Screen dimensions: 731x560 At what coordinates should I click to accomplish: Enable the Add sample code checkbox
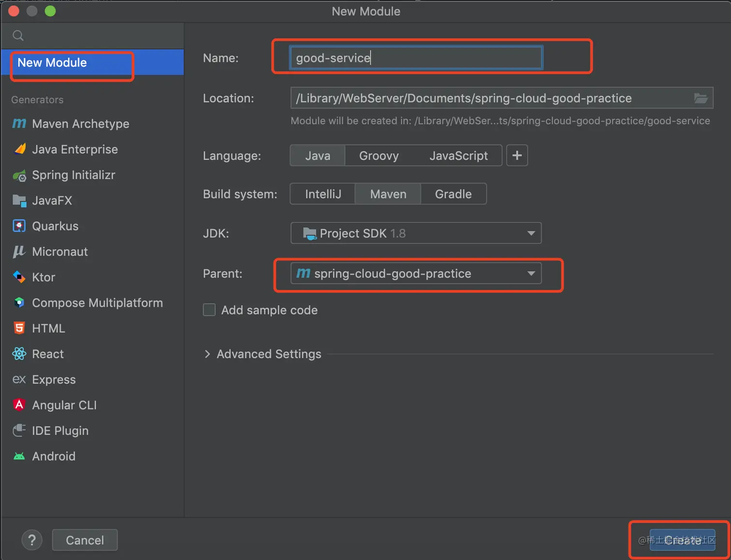coord(209,310)
